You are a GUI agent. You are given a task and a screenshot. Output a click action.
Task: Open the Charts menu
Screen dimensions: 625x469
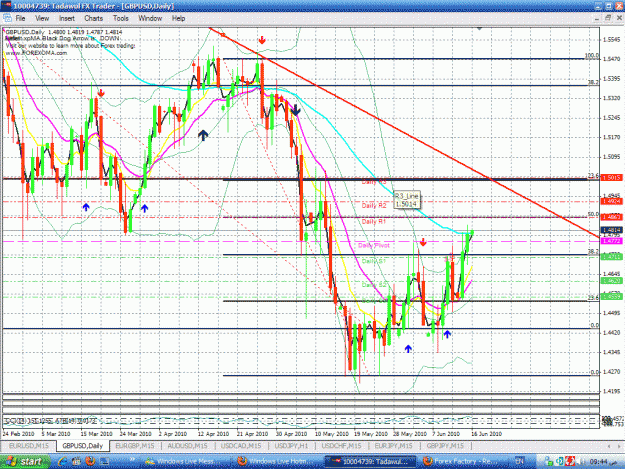click(93, 18)
